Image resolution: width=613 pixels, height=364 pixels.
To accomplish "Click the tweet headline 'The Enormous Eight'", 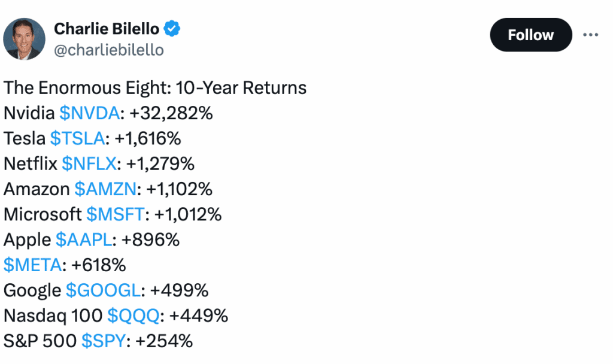I will coord(87,88).
